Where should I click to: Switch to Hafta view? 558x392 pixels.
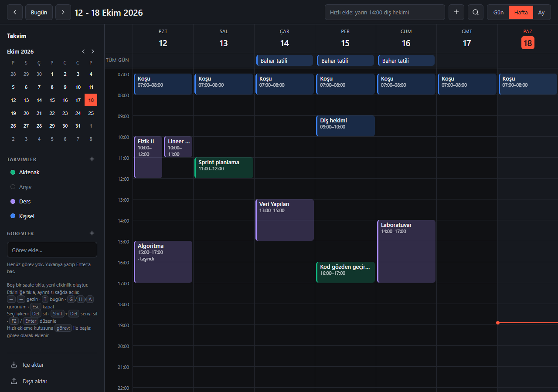(521, 12)
